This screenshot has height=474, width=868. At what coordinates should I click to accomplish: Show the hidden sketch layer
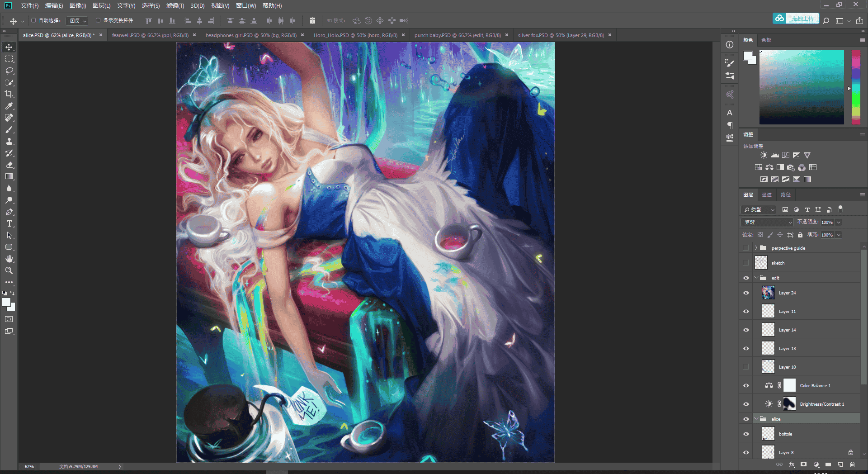coord(746,263)
